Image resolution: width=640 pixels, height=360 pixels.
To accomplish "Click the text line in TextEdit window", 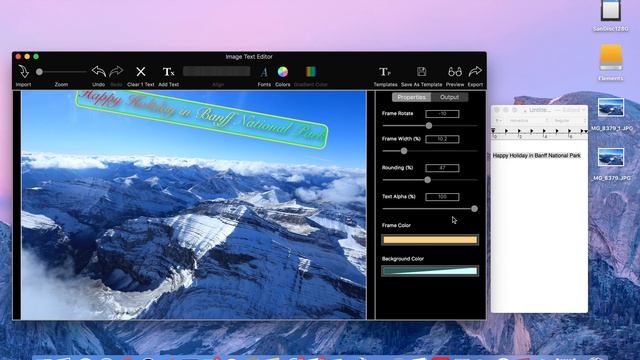I will coord(536,156).
